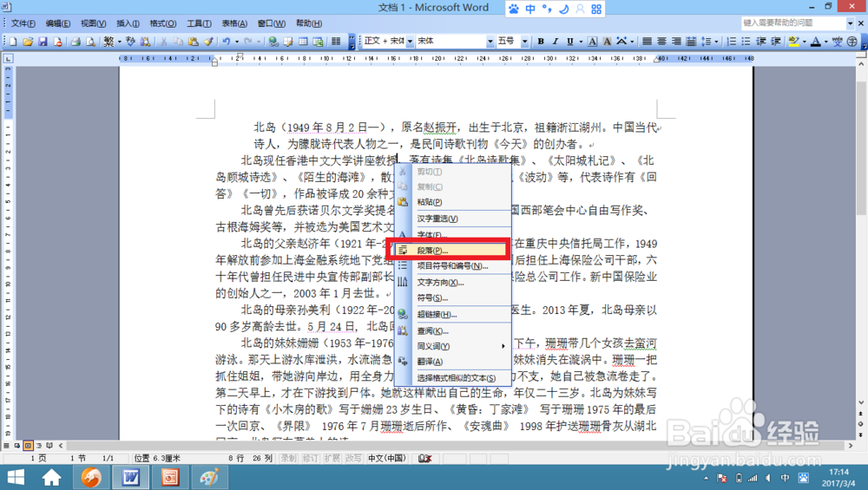Switch to Normal view button

point(6,445)
